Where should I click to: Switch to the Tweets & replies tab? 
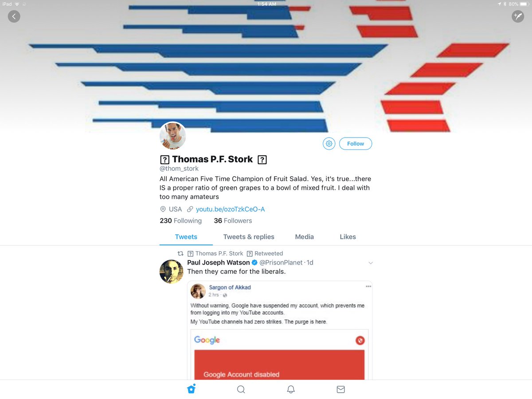[x=249, y=237]
